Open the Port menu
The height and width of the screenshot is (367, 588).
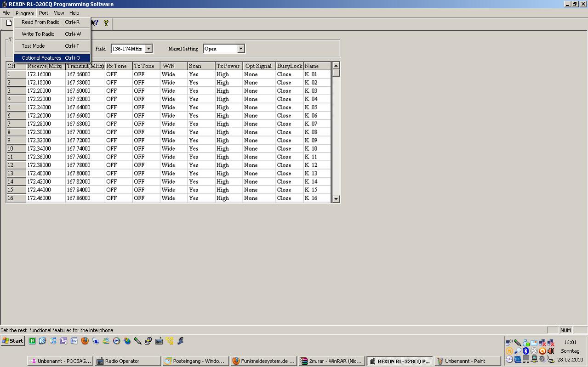(x=44, y=13)
